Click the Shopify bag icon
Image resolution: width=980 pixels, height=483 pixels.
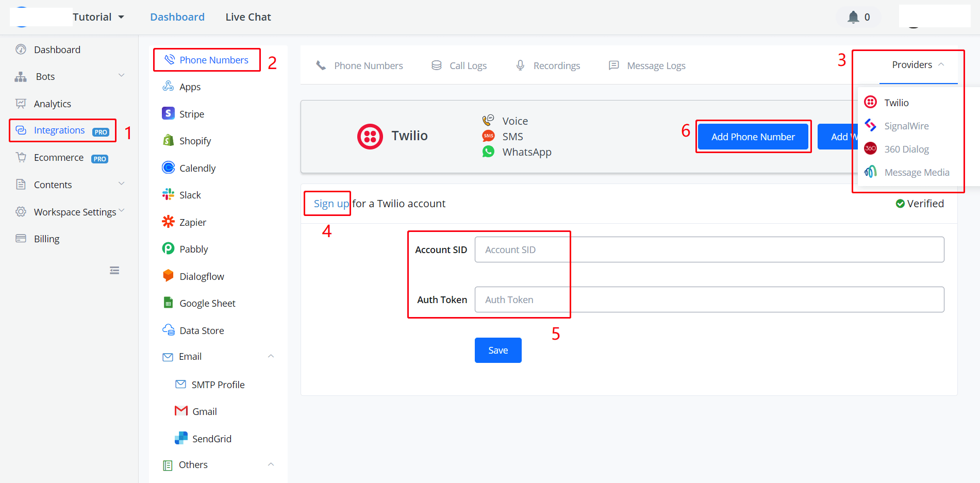pos(168,140)
